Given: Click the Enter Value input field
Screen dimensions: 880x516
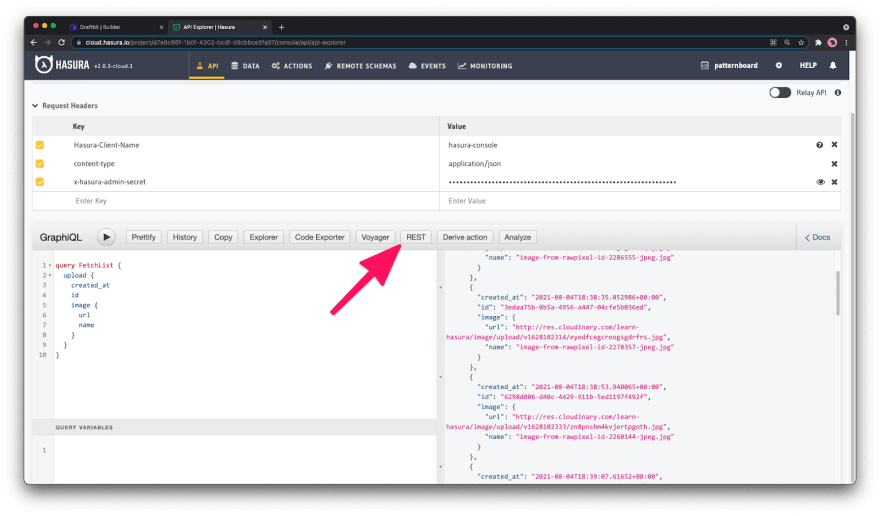Looking at the screenshot, I should 640,201.
